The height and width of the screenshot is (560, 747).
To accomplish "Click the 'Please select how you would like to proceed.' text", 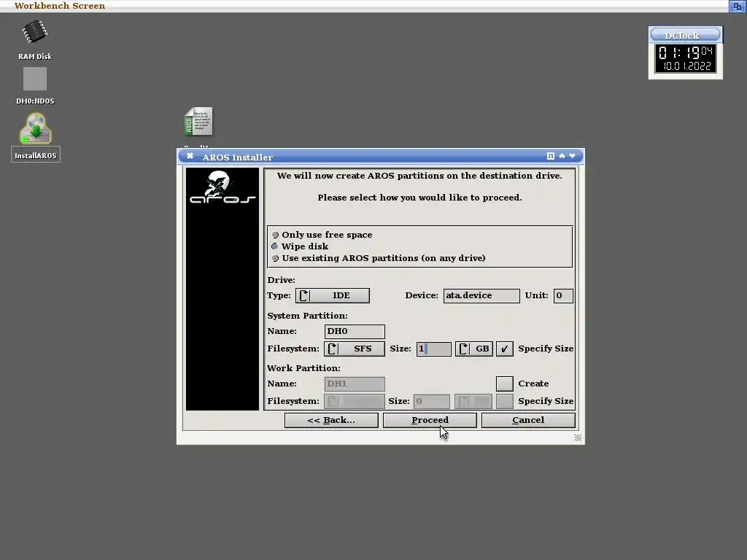I will point(419,198).
